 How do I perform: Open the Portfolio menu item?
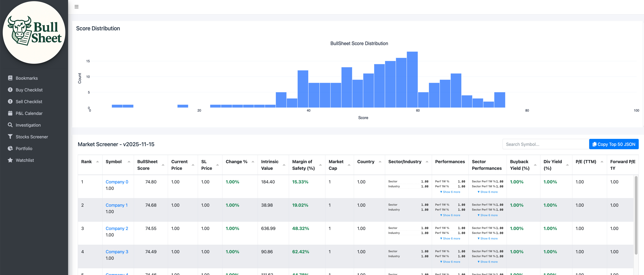(x=24, y=148)
